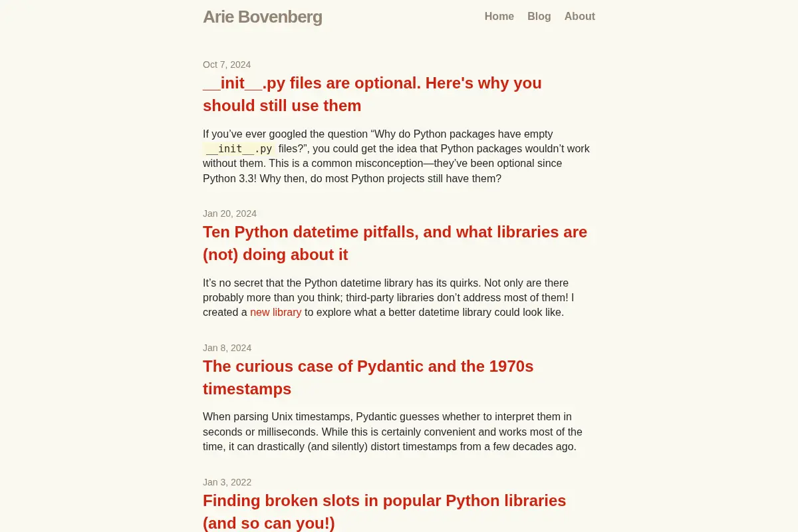This screenshot has height=532, width=798.
Task: Click the Jan 20, 2024 date
Action: [x=229, y=213]
